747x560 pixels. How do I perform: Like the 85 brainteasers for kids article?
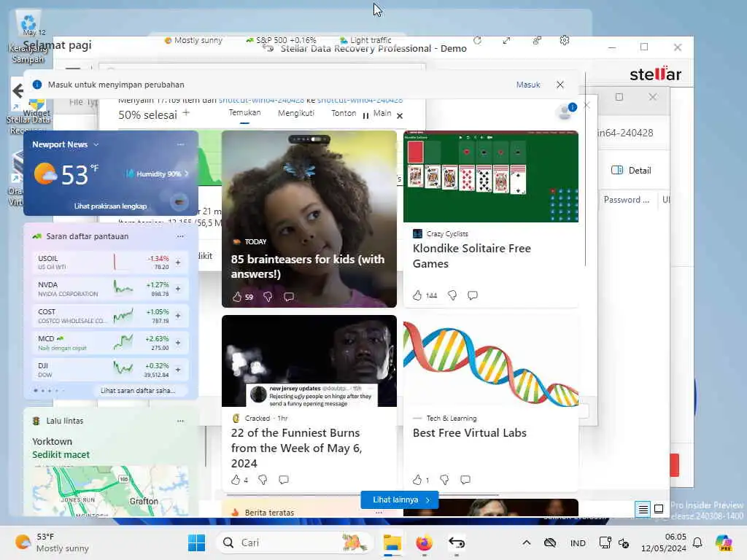click(237, 297)
